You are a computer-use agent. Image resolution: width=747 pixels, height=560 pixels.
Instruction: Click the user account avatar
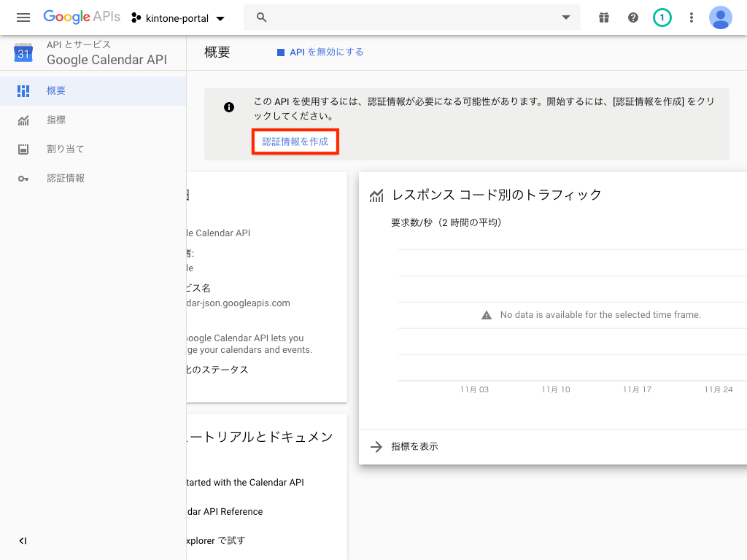point(720,17)
